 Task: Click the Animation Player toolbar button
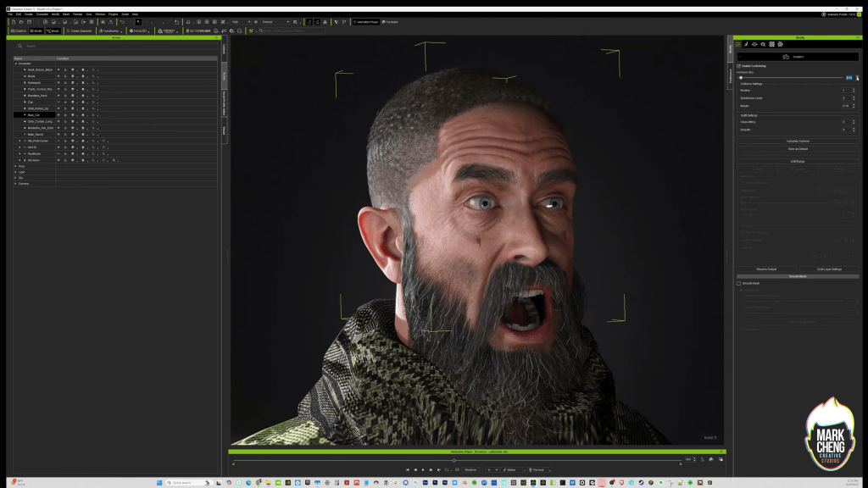[x=366, y=22]
